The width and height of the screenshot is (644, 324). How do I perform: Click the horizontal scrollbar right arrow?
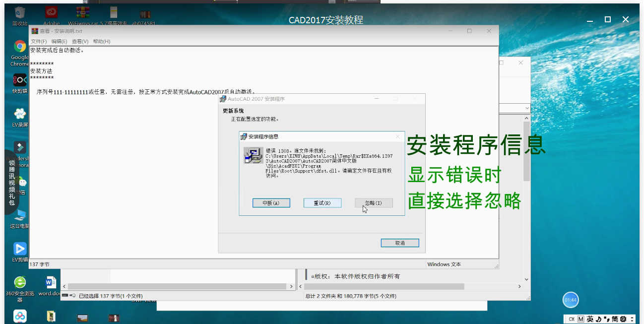[x=292, y=286]
